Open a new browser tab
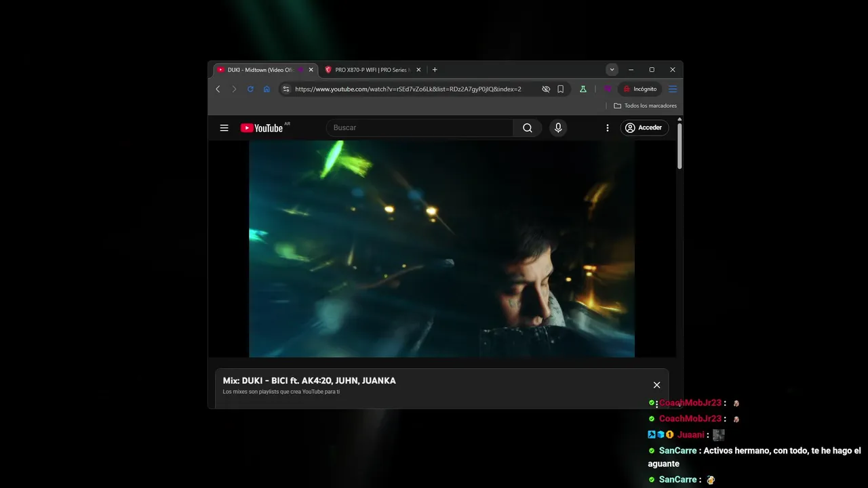 coord(435,70)
